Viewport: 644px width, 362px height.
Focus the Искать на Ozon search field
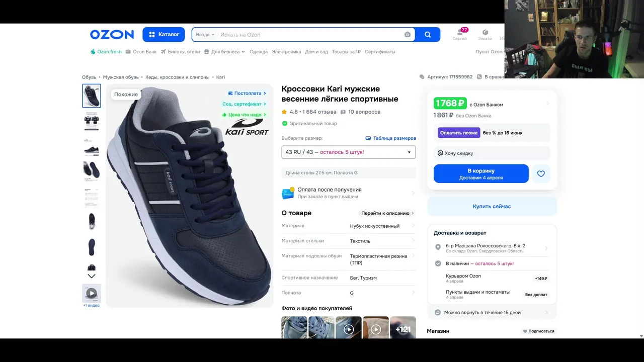tap(309, 35)
